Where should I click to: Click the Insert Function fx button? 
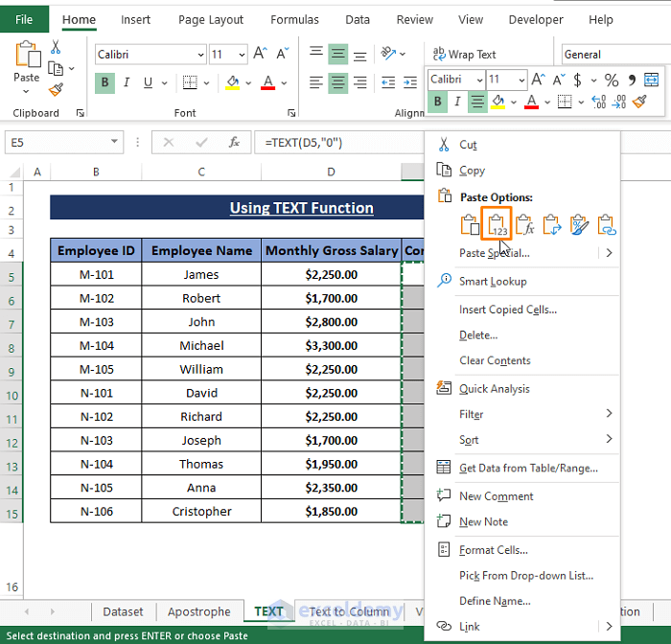tap(234, 143)
